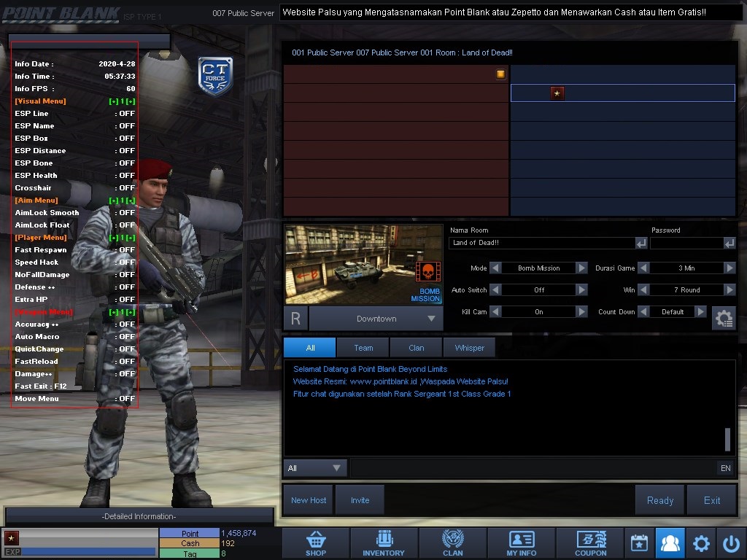Toggle Speed Hack setting

click(x=75, y=262)
